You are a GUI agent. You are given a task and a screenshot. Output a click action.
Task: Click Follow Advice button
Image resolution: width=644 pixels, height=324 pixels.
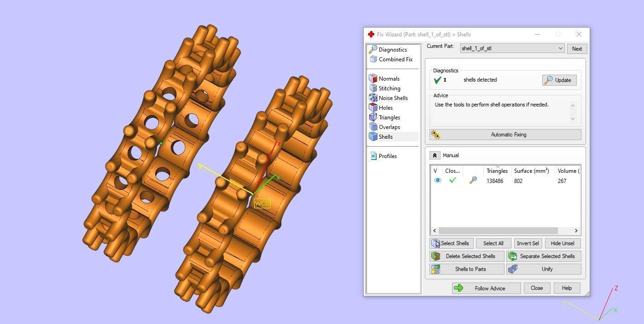pos(486,289)
